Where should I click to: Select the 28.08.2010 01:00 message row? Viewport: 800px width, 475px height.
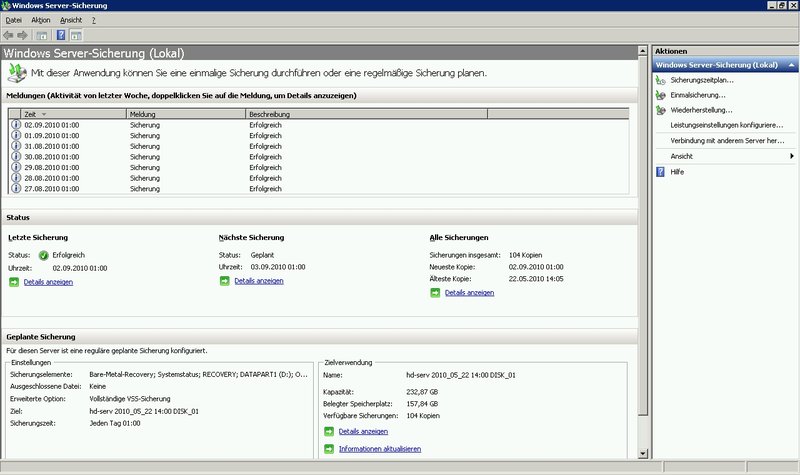click(319, 178)
